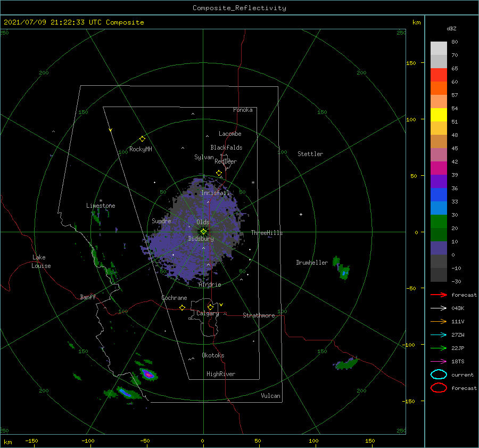The width and height of the screenshot is (479, 448).
Task: Select the bright green swatch below 30 dBZ
Action: pos(439,222)
